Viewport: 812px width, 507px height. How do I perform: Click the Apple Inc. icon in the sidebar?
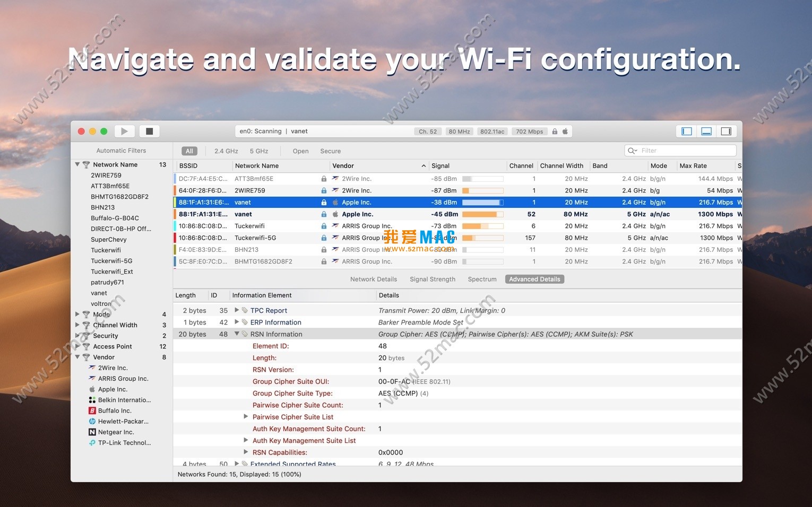click(x=92, y=389)
